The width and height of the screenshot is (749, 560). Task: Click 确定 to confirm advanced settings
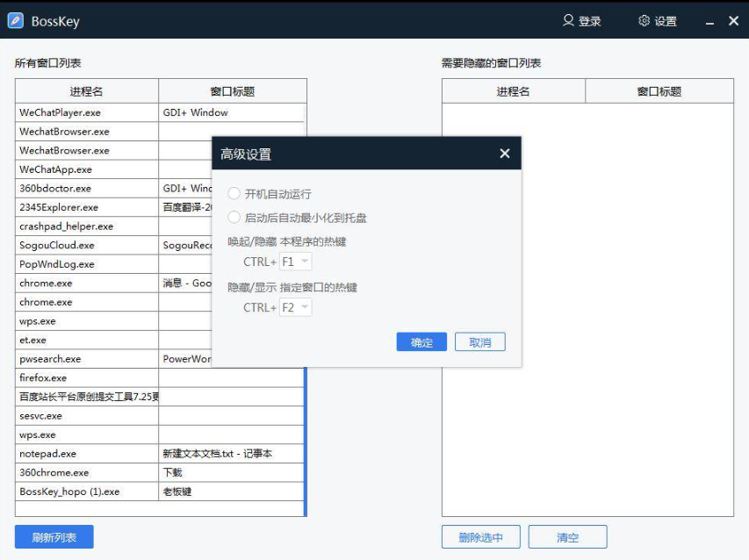(x=421, y=342)
